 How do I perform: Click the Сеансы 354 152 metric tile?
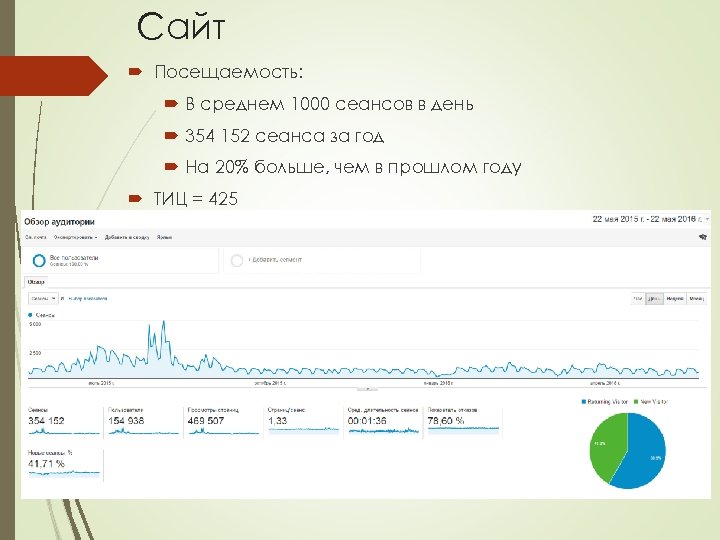[64, 421]
